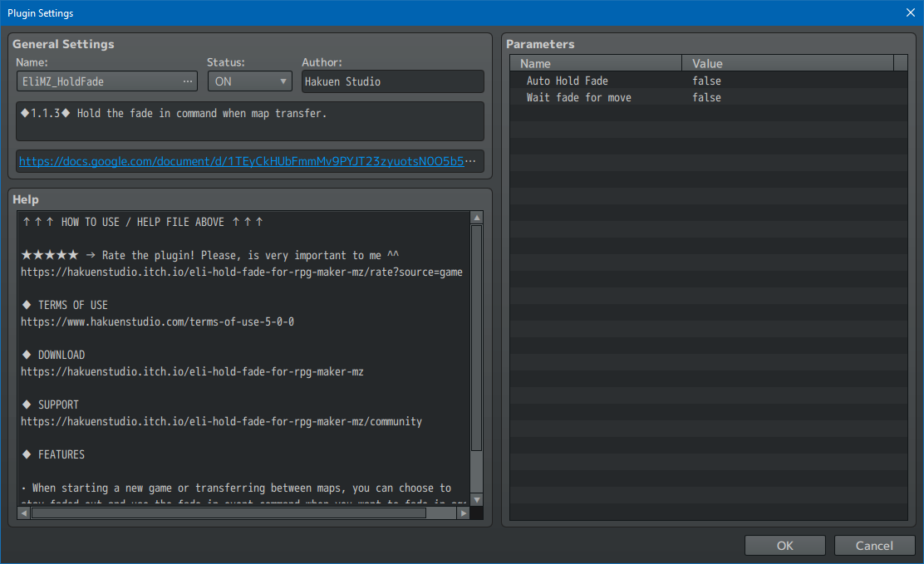
Task: Click the Name column header in Parameters
Action: tap(596, 63)
